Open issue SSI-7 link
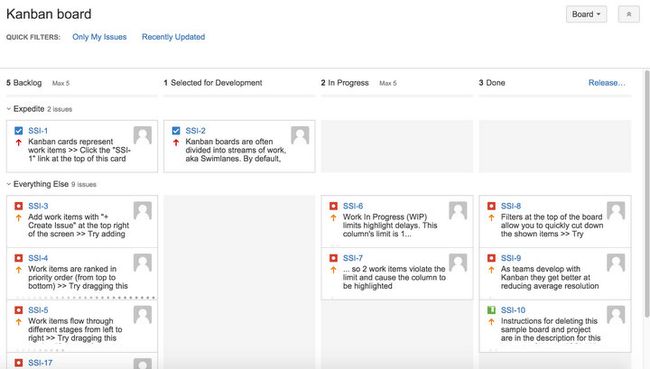This screenshot has width=650, height=369. click(x=353, y=258)
